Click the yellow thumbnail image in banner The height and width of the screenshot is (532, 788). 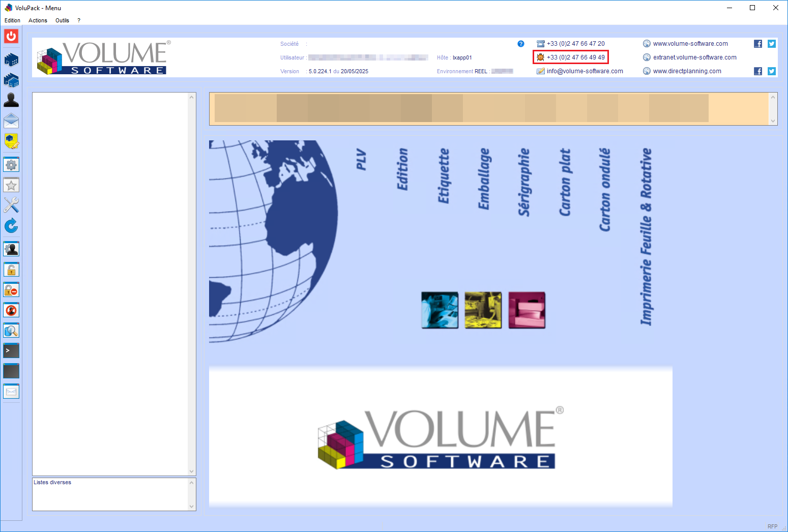pos(483,310)
